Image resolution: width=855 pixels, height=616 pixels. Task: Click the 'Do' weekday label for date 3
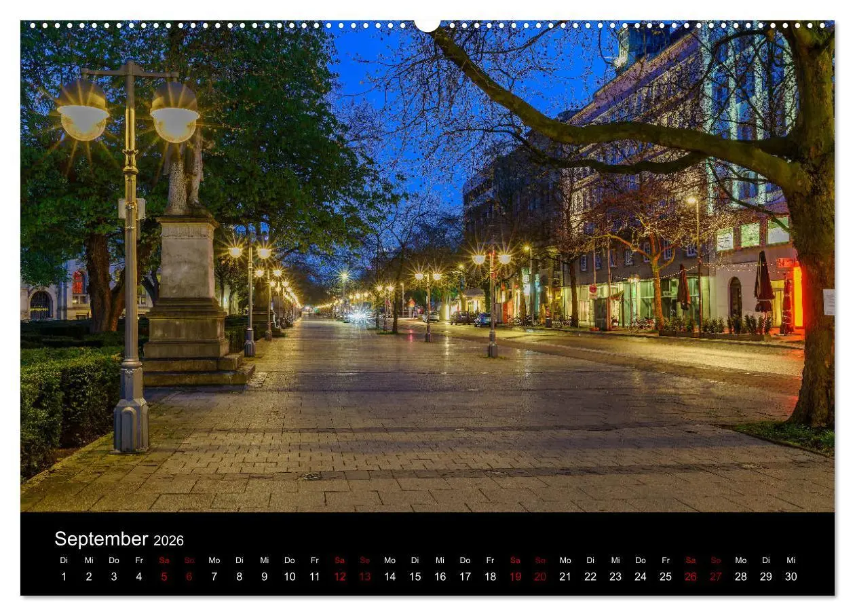(114, 560)
